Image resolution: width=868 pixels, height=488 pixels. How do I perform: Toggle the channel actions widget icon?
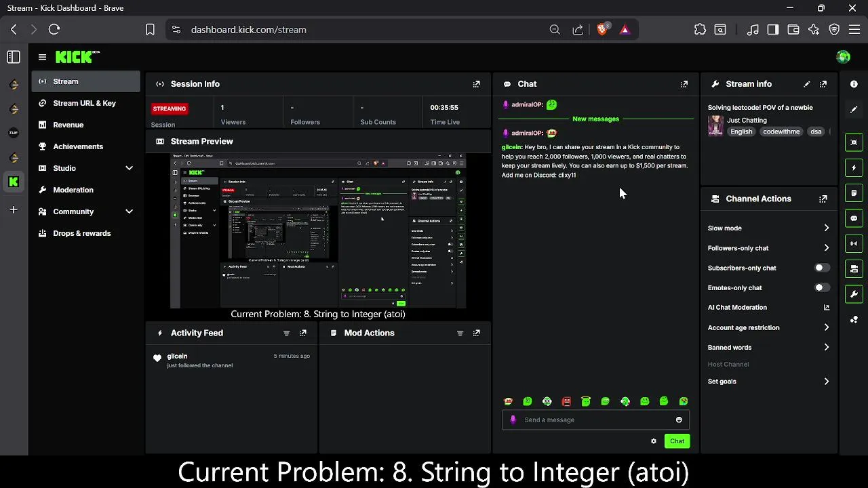[854, 268]
